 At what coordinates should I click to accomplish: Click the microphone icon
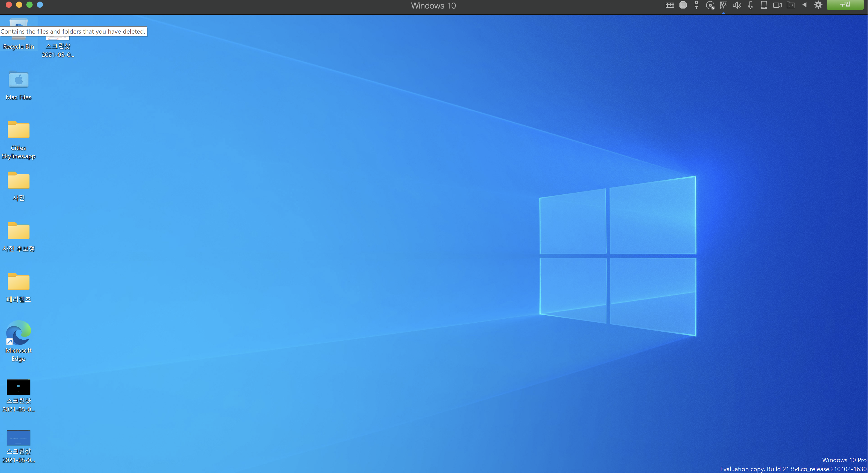coord(750,5)
